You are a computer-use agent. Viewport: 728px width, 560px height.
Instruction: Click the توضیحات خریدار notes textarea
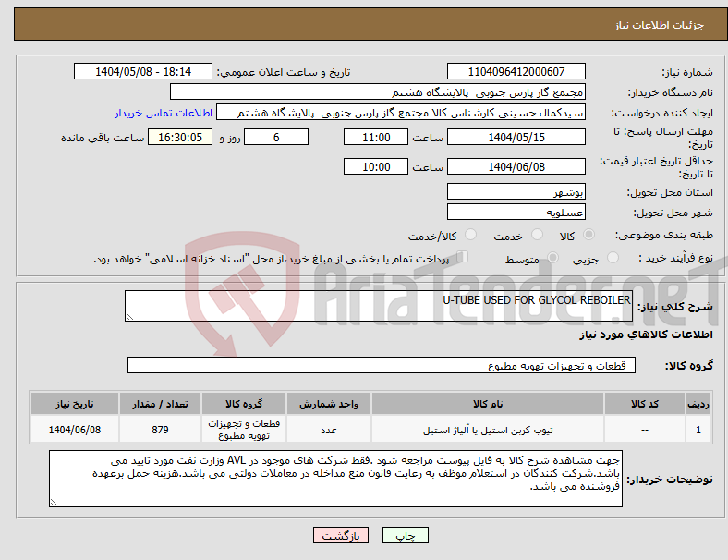[335, 479]
